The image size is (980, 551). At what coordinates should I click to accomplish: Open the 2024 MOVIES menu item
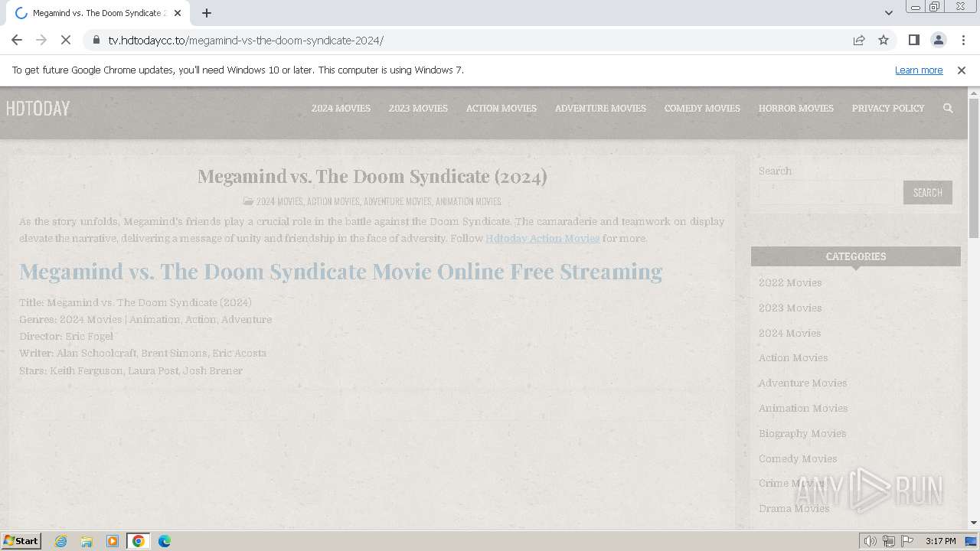341,108
